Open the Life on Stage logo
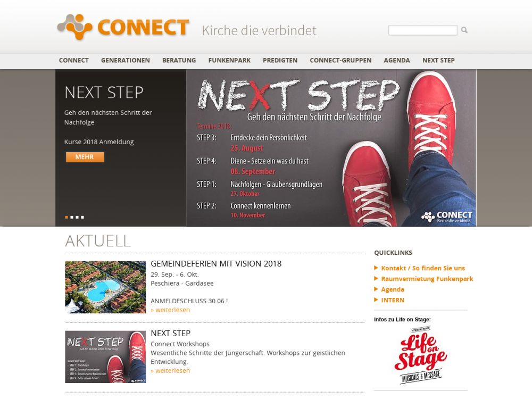This screenshot has height=399, width=532. point(421,354)
